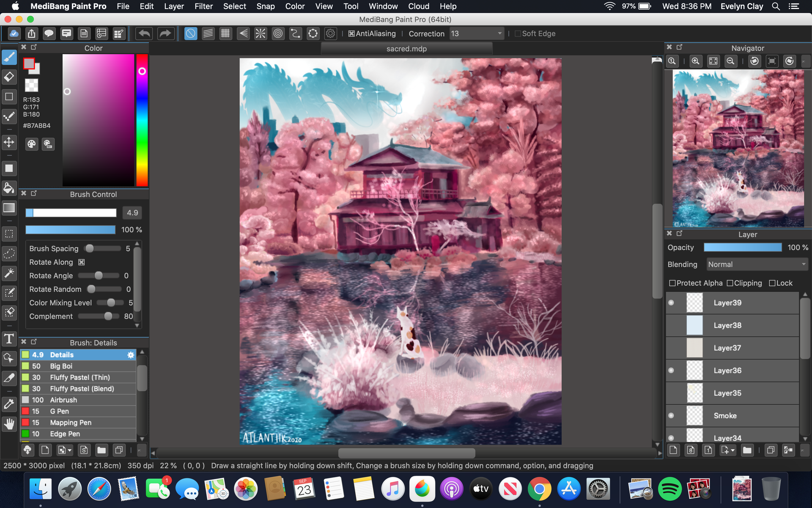Pop out the Color panel
The height and width of the screenshot is (508, 812).
[x=34, y=47]
